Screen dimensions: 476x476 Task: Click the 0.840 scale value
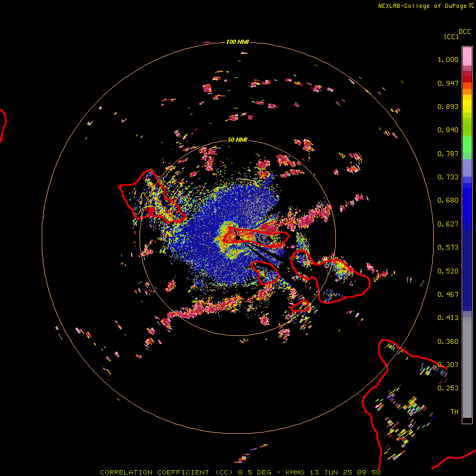click(448, 130)
